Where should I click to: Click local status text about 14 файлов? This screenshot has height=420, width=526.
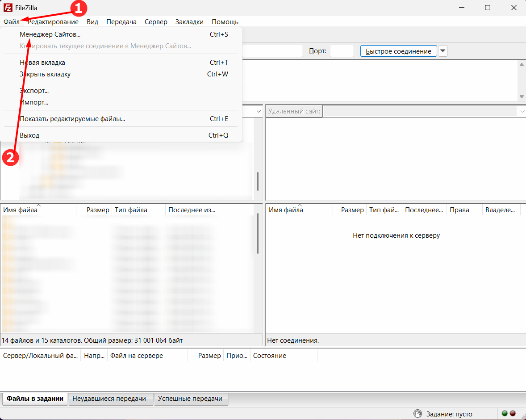[x=92, y=340]
